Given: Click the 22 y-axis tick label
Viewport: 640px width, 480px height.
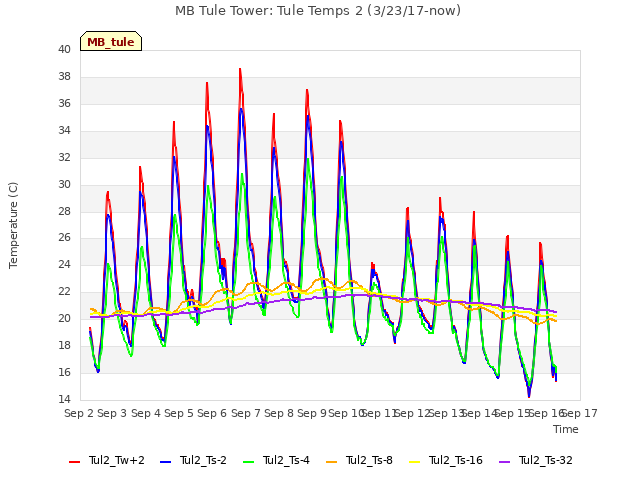Looking at the screenshot, I should (x=64, y=291).
